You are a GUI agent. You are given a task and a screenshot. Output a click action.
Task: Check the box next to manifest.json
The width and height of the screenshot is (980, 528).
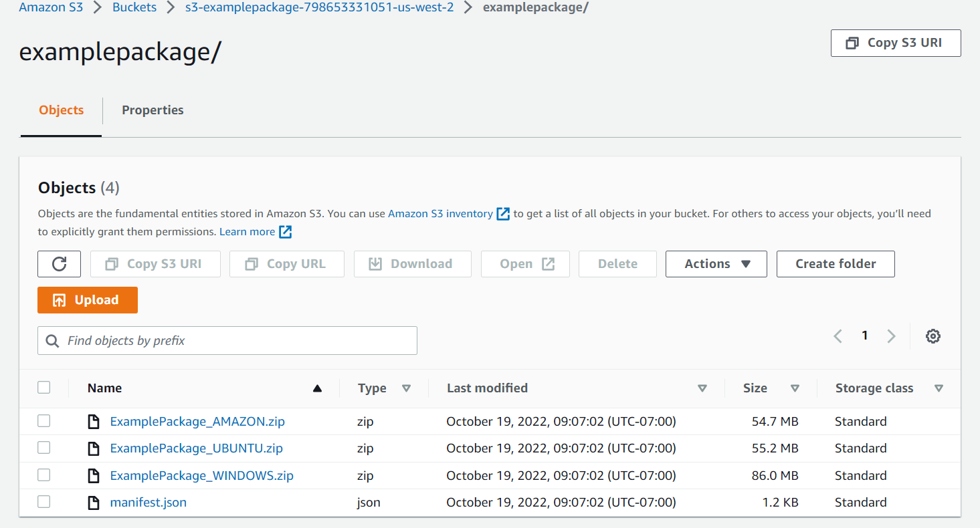(43, 501)
